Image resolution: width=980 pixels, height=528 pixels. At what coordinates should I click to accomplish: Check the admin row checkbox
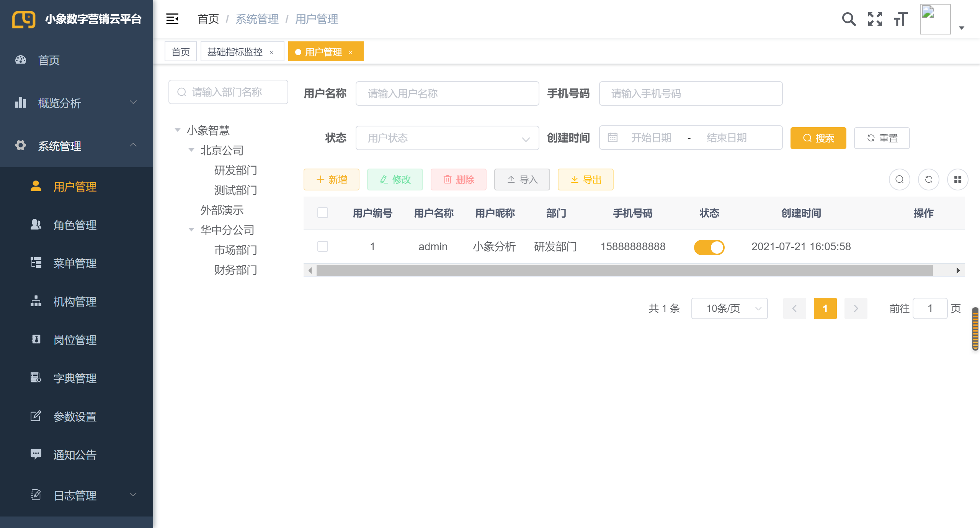(323, 246)
